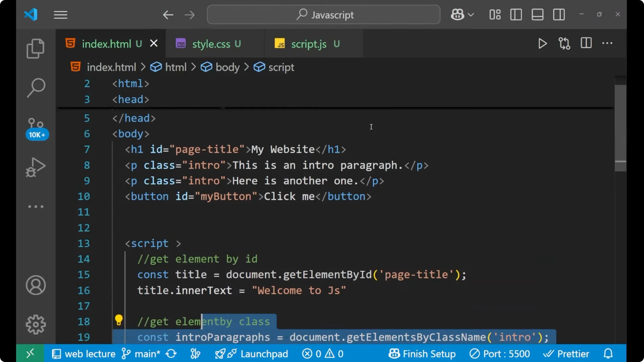The height and width of the screenshot is (362, 644).
Task: Switch to the style.css tab
Action: pyautogui.click(x=211, y=44)
